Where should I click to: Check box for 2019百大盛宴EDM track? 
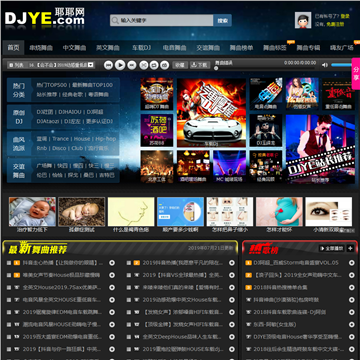point(9,337)
